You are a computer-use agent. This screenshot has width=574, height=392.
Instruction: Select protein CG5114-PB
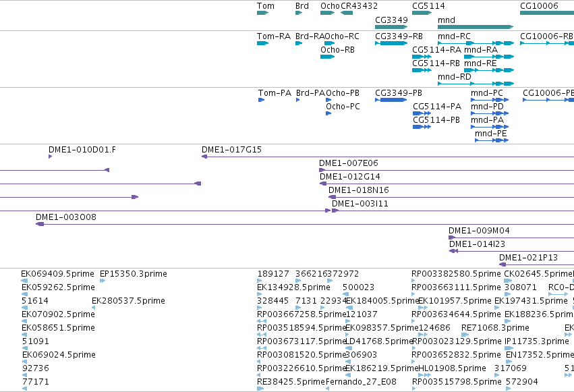pyautogui.click(x=422, y=127)
